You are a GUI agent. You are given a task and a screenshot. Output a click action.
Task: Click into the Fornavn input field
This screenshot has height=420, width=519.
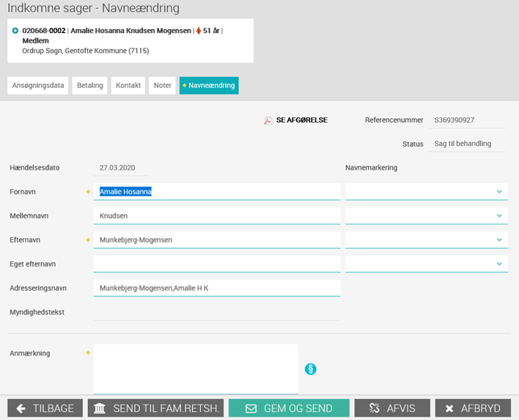coord(217,191)
